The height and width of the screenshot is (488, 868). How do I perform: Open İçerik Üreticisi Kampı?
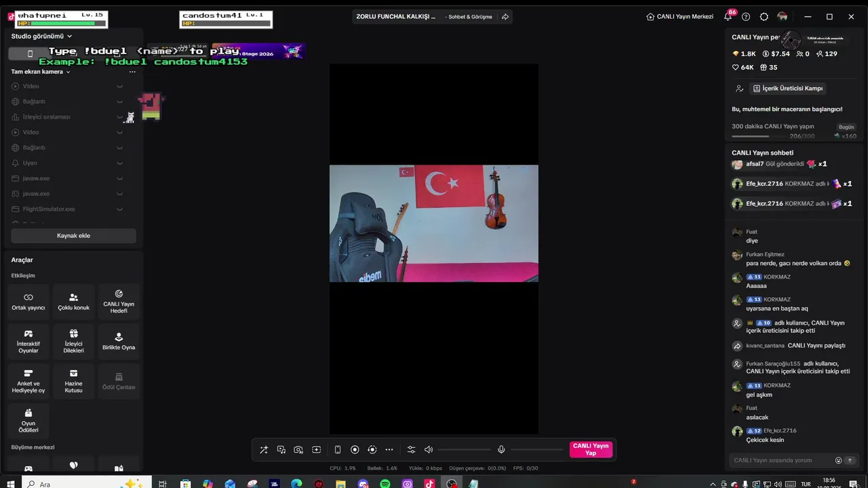click(788, 89)
